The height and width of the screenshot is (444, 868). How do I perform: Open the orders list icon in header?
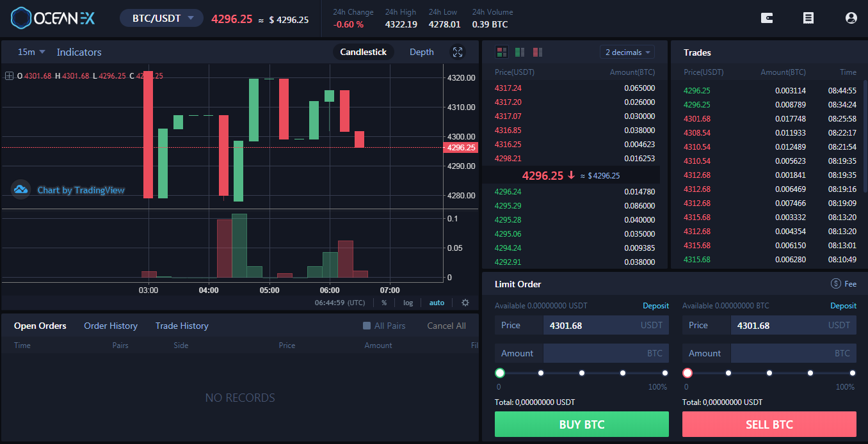click(x=808, y=18)
